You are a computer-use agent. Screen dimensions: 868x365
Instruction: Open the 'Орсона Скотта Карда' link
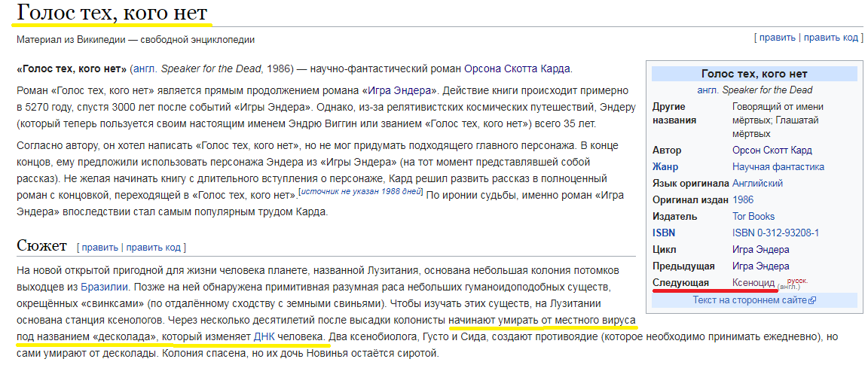[x=516, y=69]
